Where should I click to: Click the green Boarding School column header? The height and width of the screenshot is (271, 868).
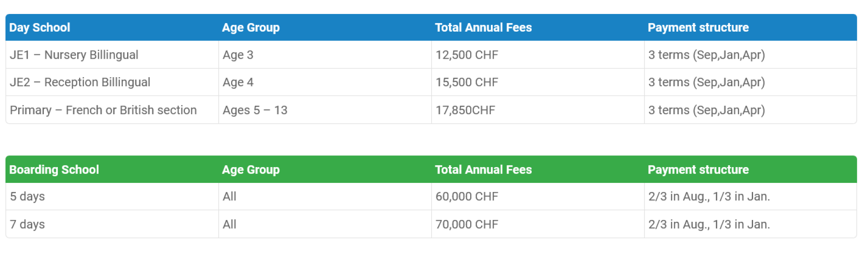[x=54, y=170]
